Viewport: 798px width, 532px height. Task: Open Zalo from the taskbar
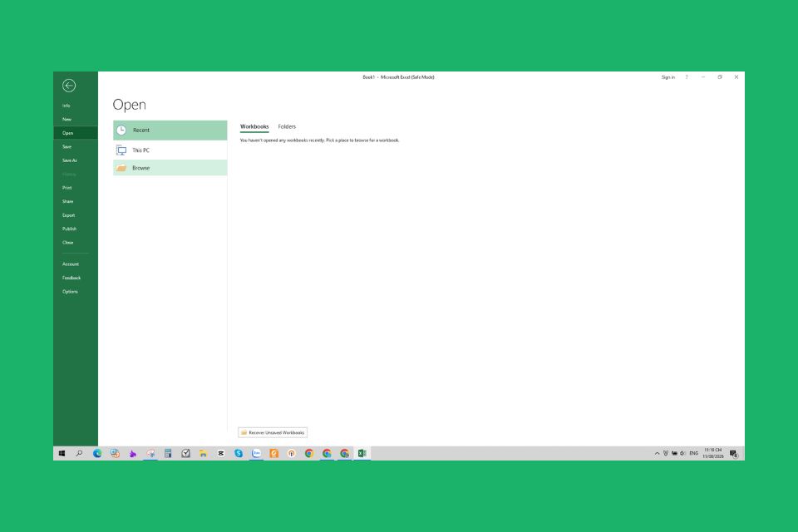[257, 454]
